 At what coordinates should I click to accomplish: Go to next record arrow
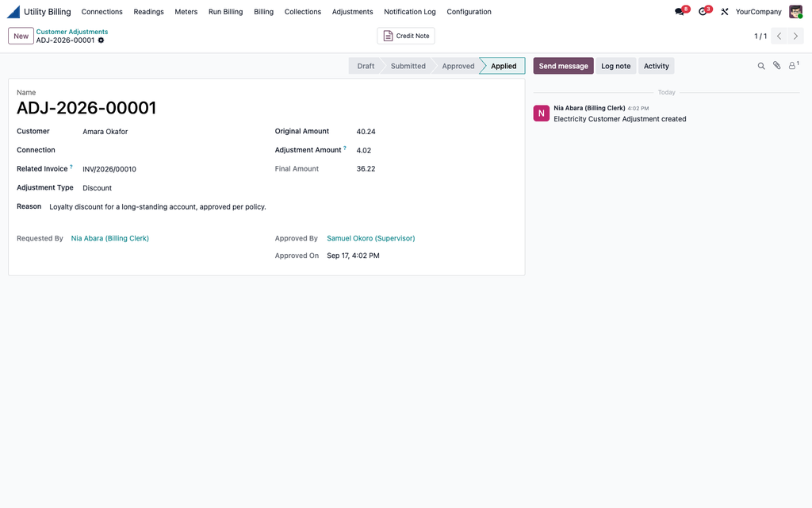coord(796,36)
